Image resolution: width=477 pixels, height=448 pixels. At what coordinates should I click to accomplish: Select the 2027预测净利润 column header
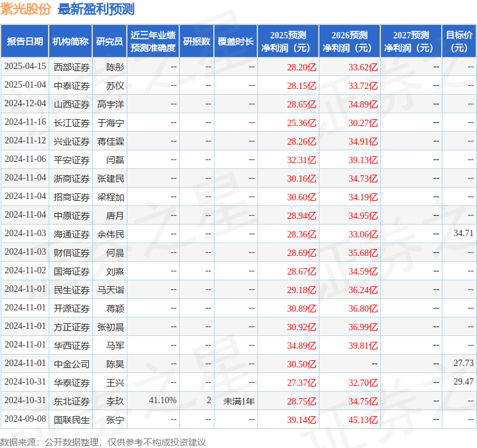(411, 42)
